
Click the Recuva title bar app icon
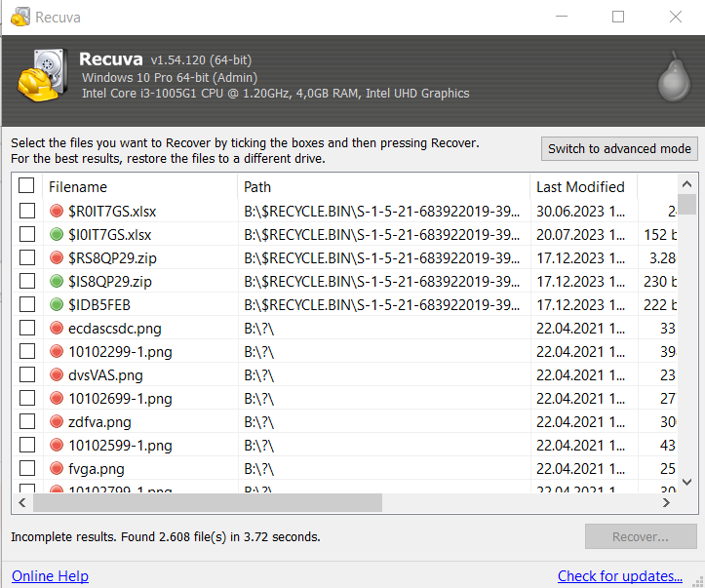20,18
